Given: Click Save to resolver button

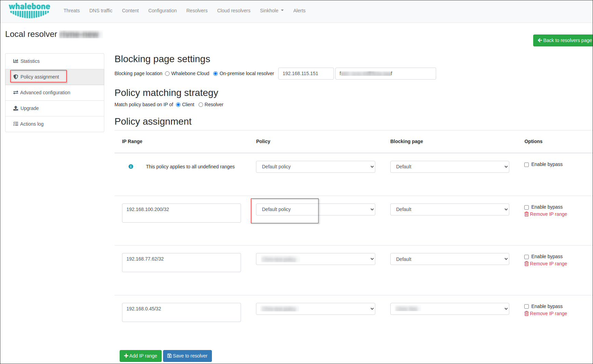Looking at the screenshot, I should [x=187, y=356].
